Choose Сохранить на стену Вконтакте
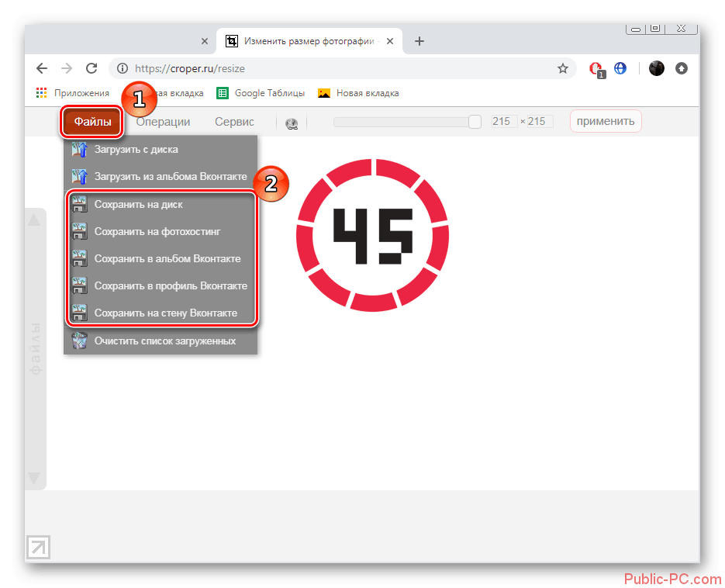This screenshot has width=725, height=588. (161, 313)
